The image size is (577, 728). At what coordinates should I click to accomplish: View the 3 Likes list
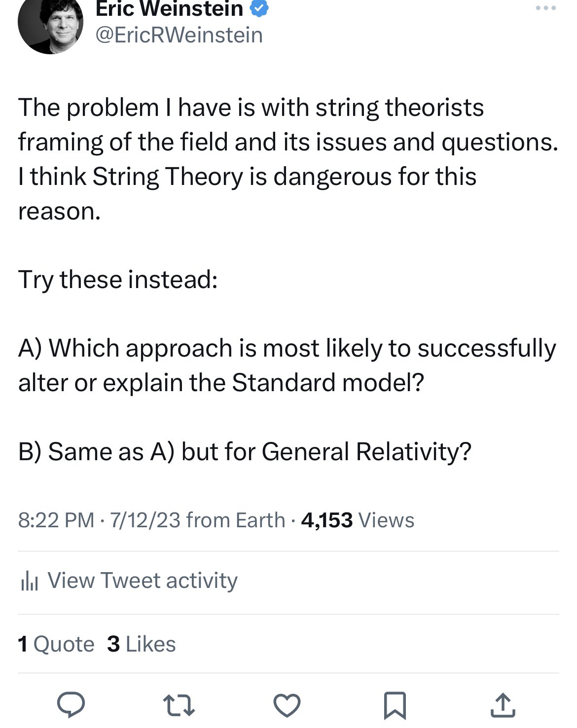(141, 644)
